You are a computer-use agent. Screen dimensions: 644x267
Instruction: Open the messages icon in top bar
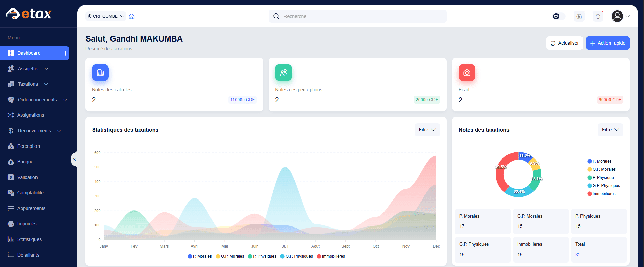579,16
